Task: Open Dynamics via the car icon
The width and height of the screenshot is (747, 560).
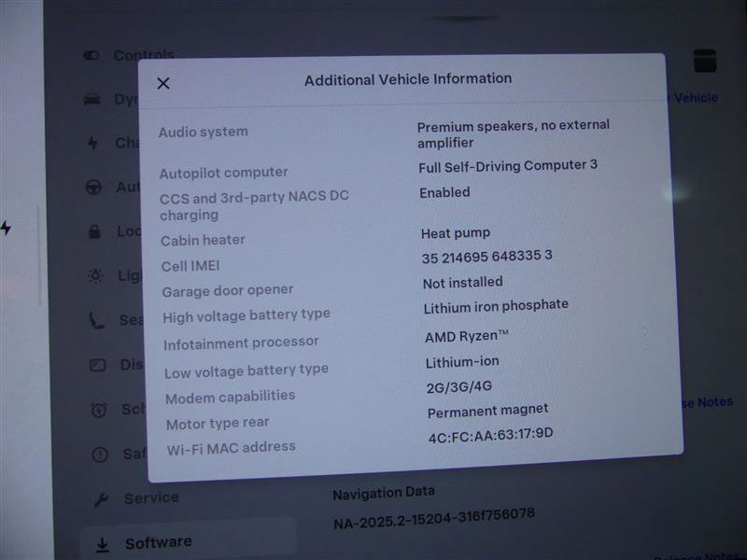Action: click(x=92, y=100)
